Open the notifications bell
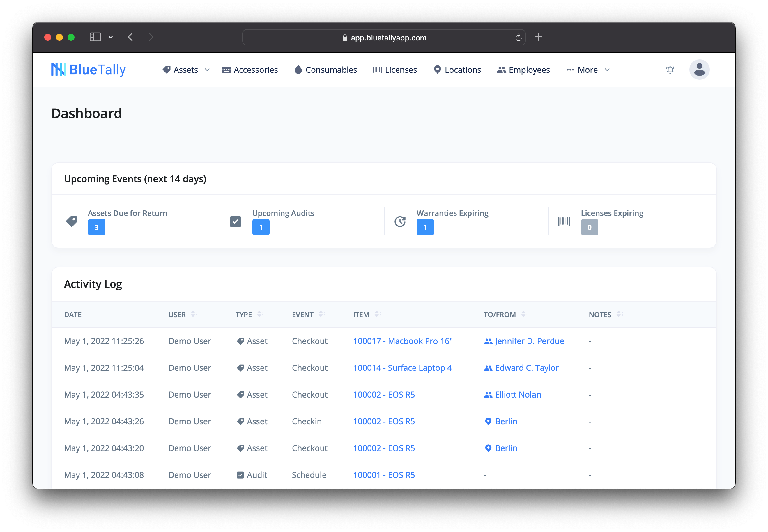Image resolution: width=768 pixels, height=532 pixels. point(670,70)
